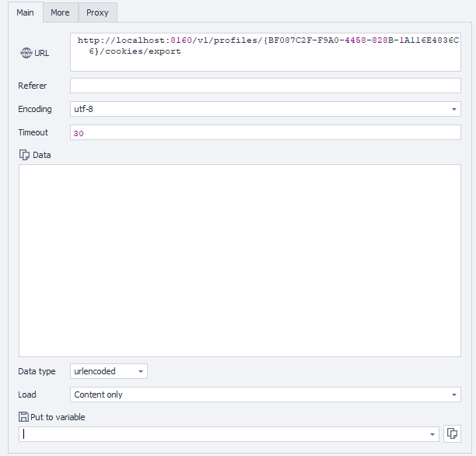Open the Put to variable dropdown arrow
476x456 pixels.
432,434
